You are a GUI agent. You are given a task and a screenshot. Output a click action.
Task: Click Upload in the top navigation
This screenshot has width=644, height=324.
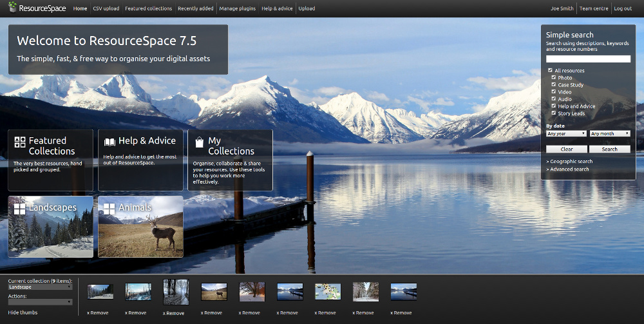pyautogui.click(x=307, y=8)
